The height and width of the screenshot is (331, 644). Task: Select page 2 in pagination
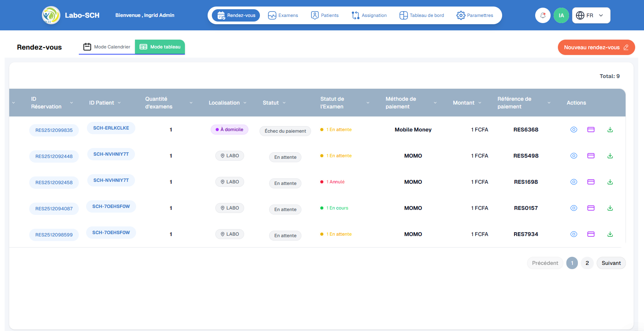(587, 263)
